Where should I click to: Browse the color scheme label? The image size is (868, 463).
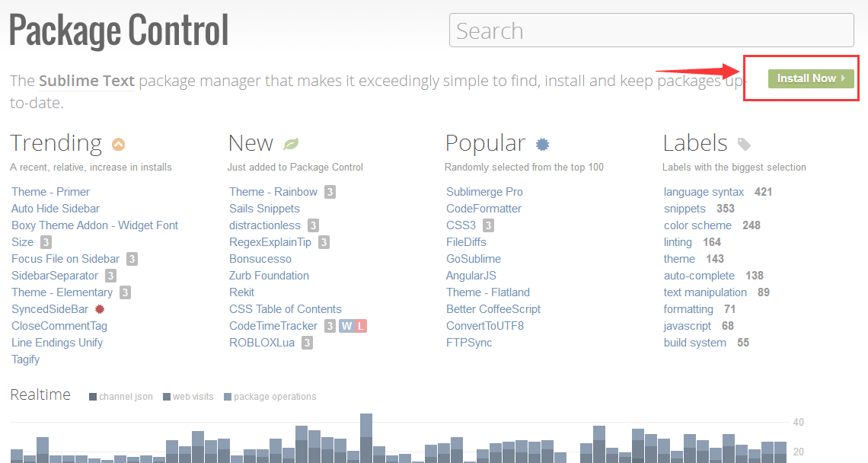pos(697,225)
